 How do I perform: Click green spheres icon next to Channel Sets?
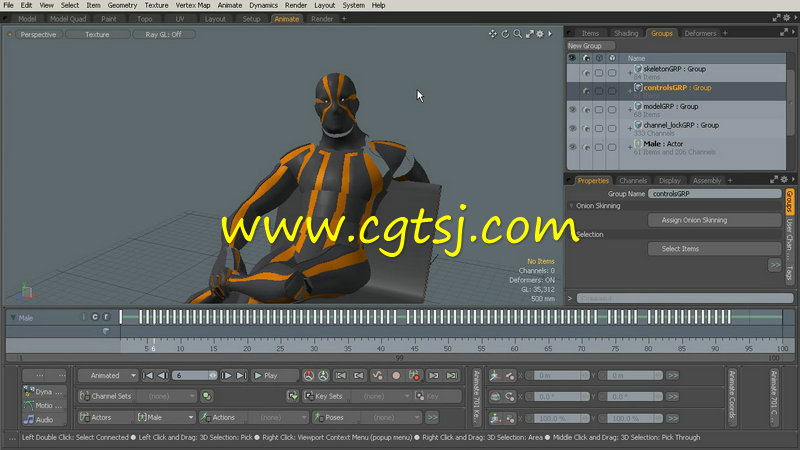pyautogui.click(x=207, y=396)
